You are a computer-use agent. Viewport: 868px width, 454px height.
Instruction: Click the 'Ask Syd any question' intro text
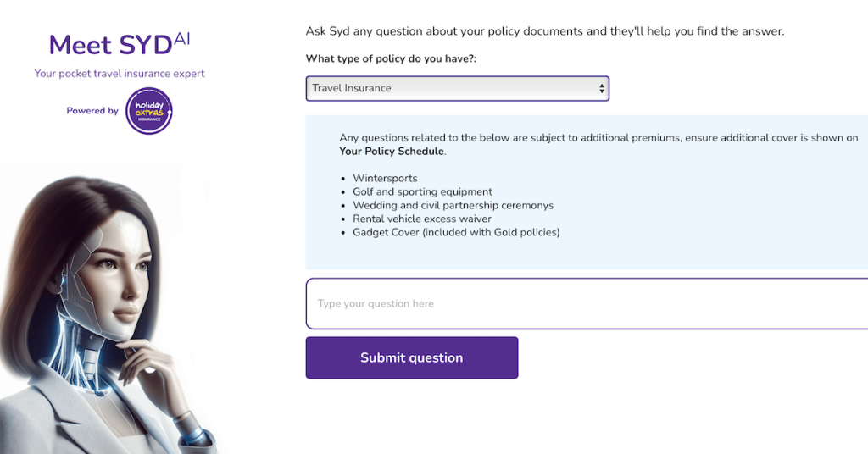click(x=544, y=31)
